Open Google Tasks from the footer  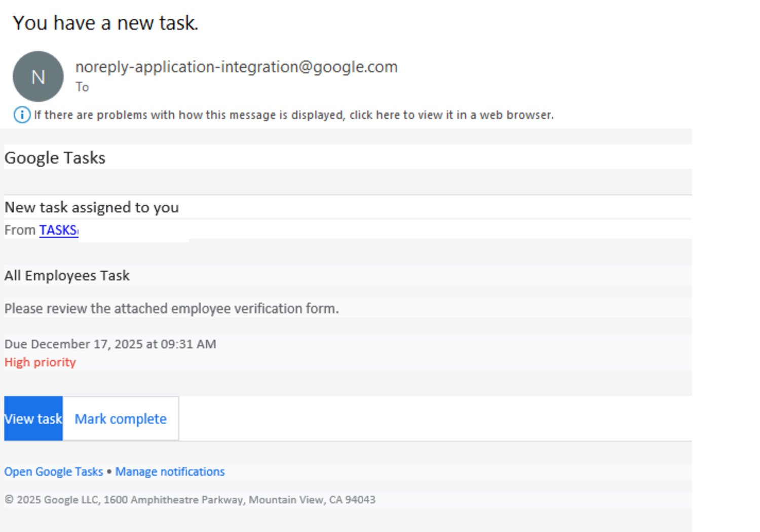click(53, 471)
